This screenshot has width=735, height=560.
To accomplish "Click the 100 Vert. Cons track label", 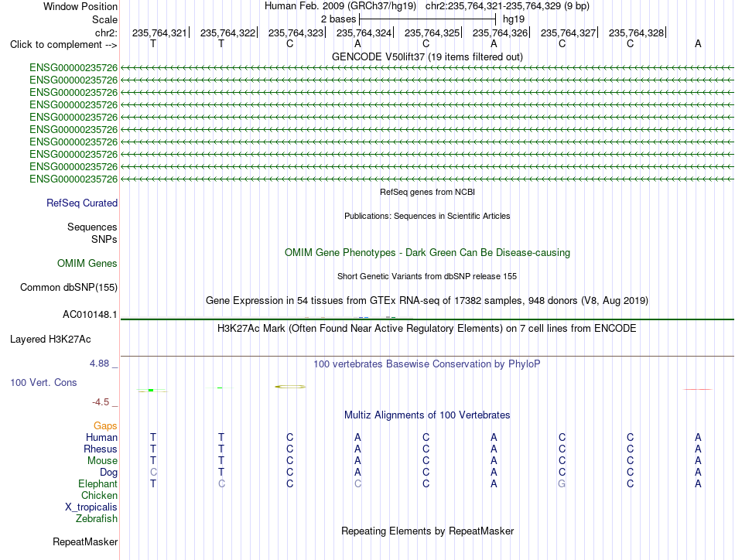I will pyautogui.click(x=43, y=382).
